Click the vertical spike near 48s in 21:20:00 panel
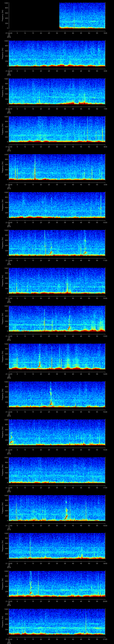 [86, 622]
